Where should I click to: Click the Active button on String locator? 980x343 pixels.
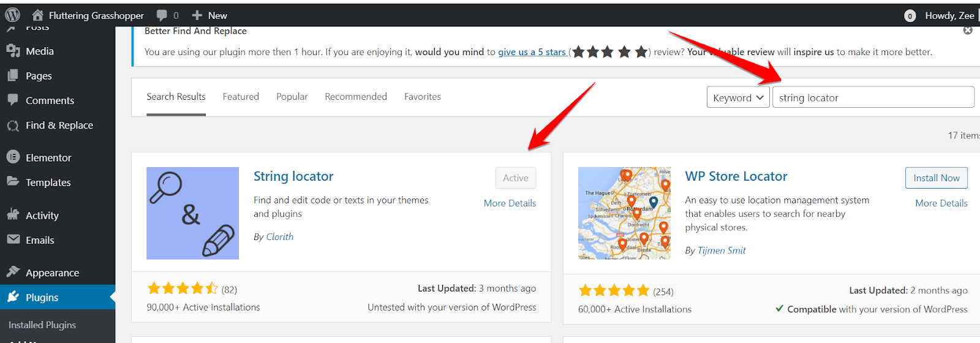[x=516, y=178]
